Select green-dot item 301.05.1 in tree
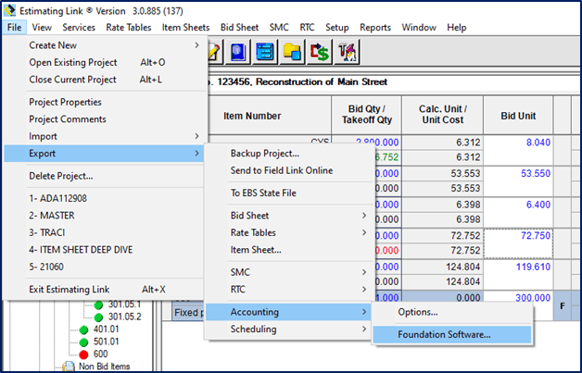This screenshot has height=373, width=582. coord(124,305)
